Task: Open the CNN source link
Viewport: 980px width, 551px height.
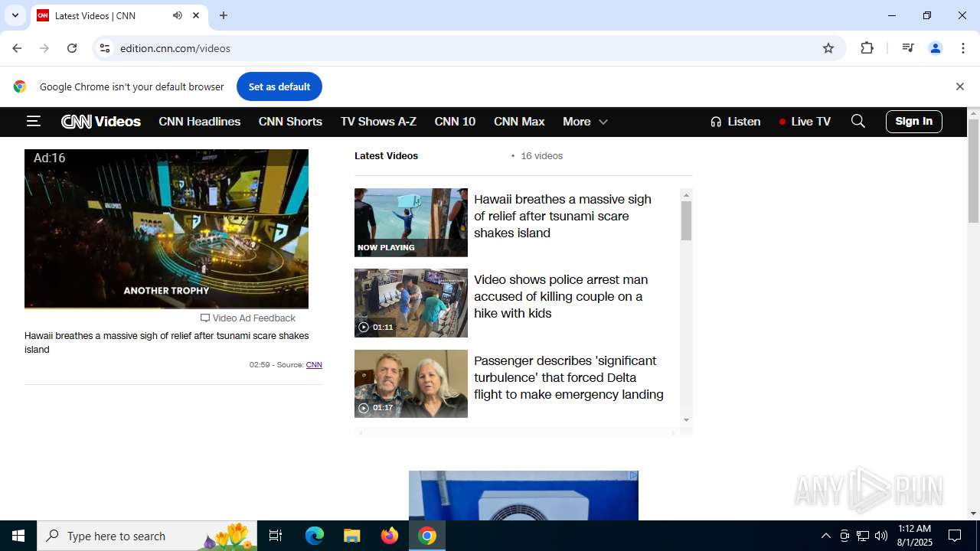Action: [x=314, y=365]
